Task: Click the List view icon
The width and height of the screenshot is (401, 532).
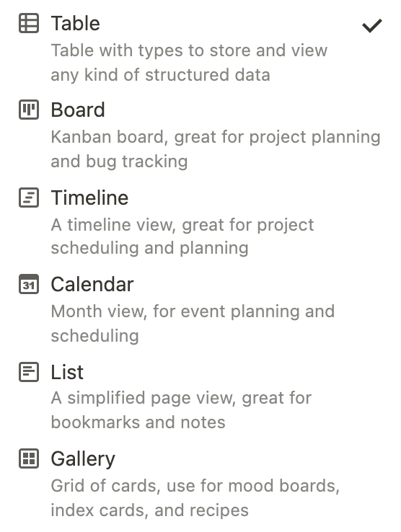Action: pyautogui.click(x=29, y=372)
